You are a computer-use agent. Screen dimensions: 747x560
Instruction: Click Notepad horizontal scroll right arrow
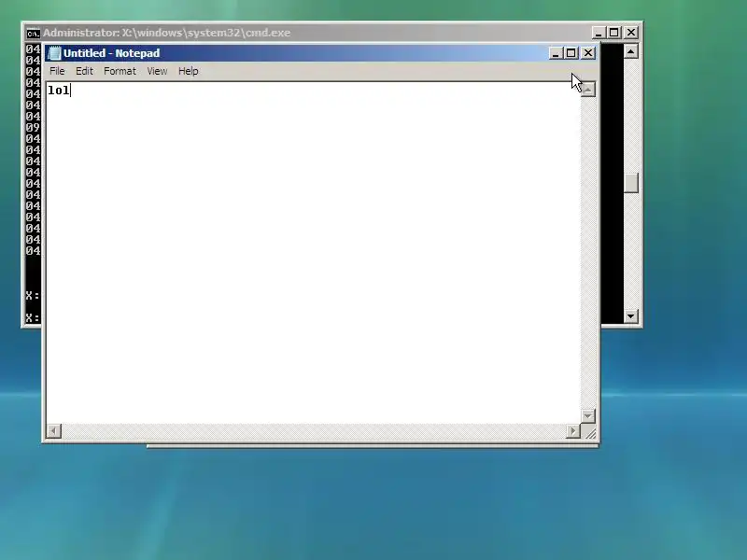point(573,431)
